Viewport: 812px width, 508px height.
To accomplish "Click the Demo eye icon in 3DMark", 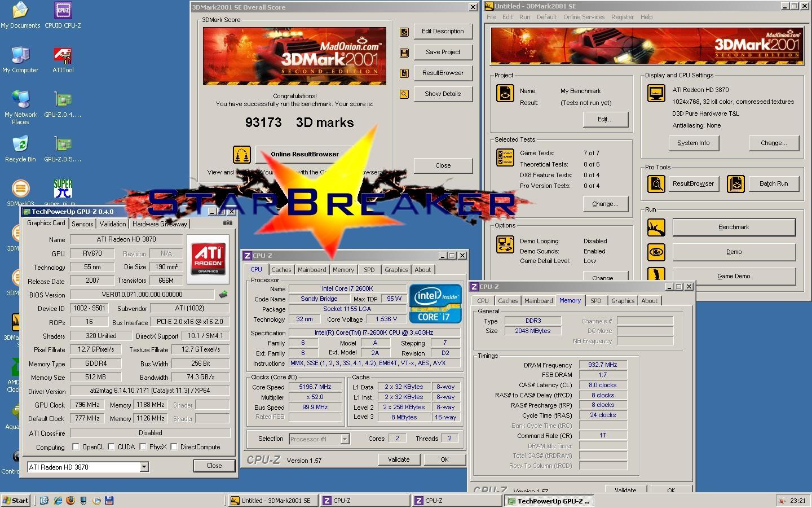I will point(656,252).
